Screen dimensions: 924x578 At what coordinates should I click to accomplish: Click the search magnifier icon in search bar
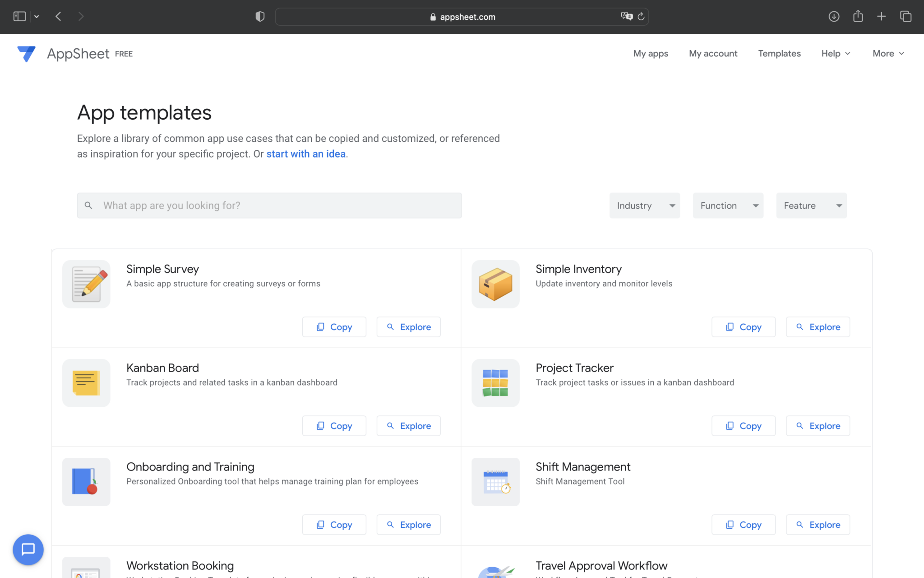[x=88, y=205]
